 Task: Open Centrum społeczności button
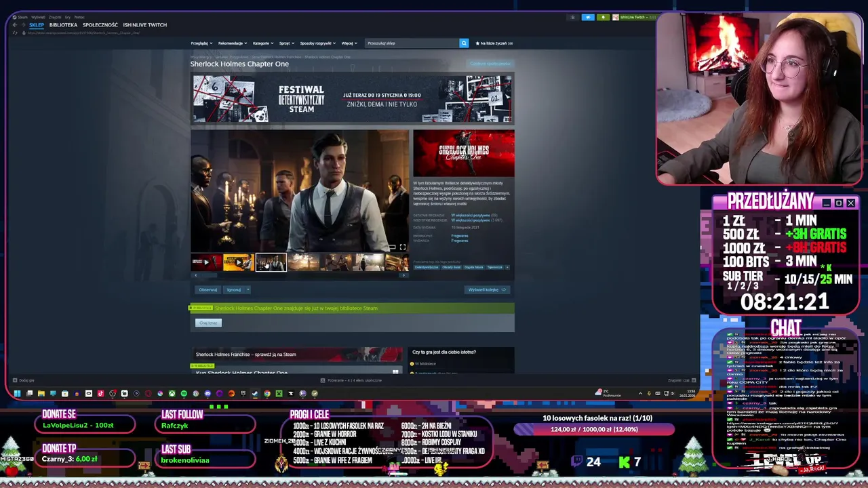coord(490,64)
